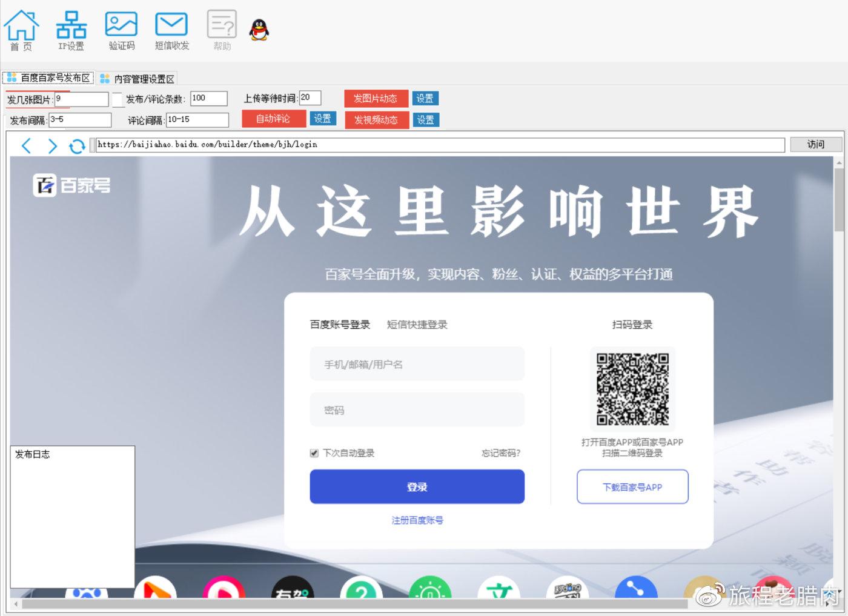Open the 帮助 help icon
This screenshot has width=848, height=616.
point(222,30)
